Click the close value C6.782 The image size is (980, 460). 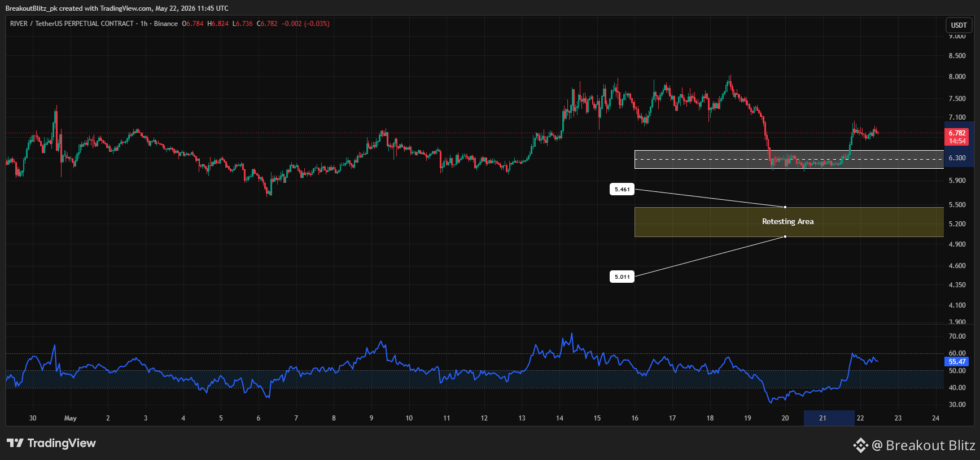(x=267, y=24)
